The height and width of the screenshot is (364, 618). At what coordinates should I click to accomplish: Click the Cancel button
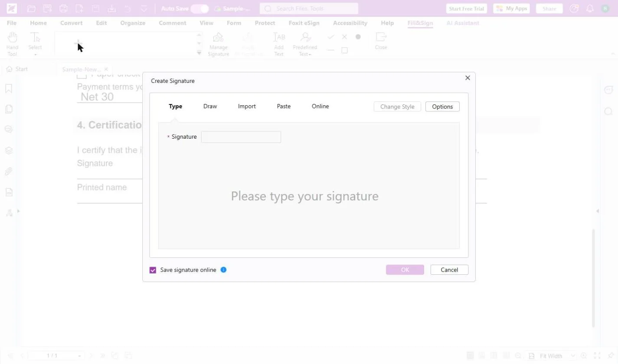[449, 270]
